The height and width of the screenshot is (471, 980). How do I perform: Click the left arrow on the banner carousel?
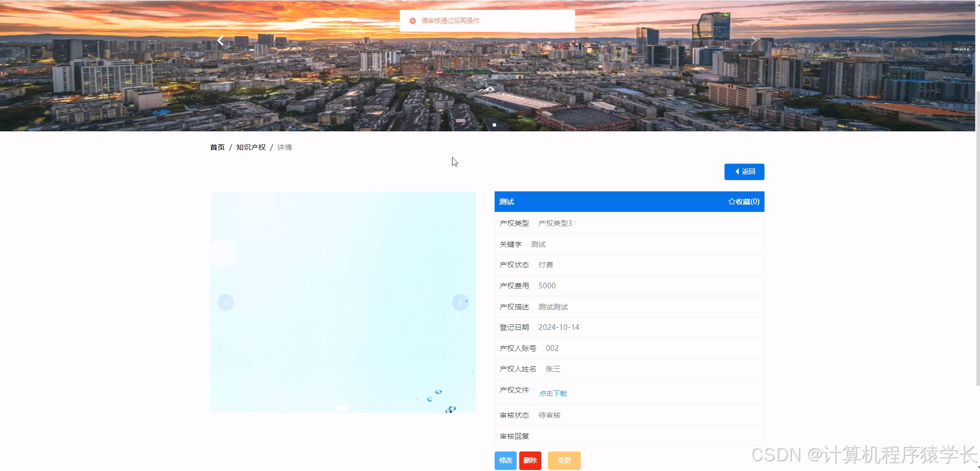(x=220, y=40)
